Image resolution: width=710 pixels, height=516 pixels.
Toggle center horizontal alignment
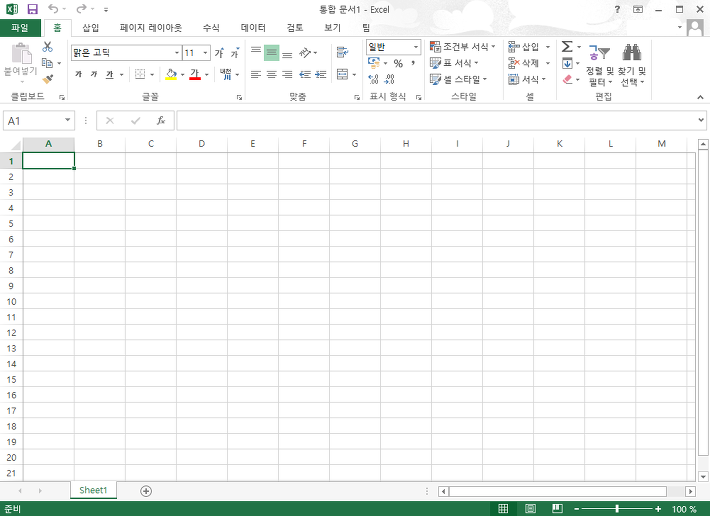[x=272, y=74]
